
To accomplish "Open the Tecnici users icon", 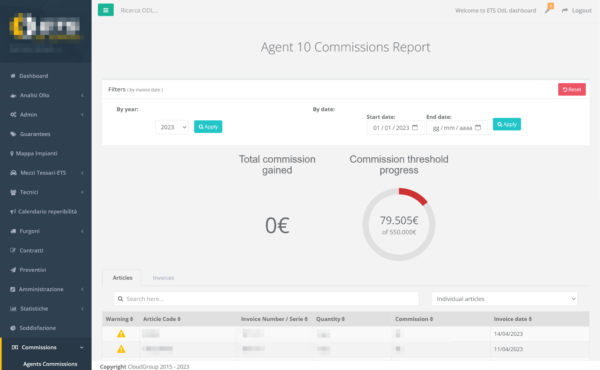I will pos(13,192).
